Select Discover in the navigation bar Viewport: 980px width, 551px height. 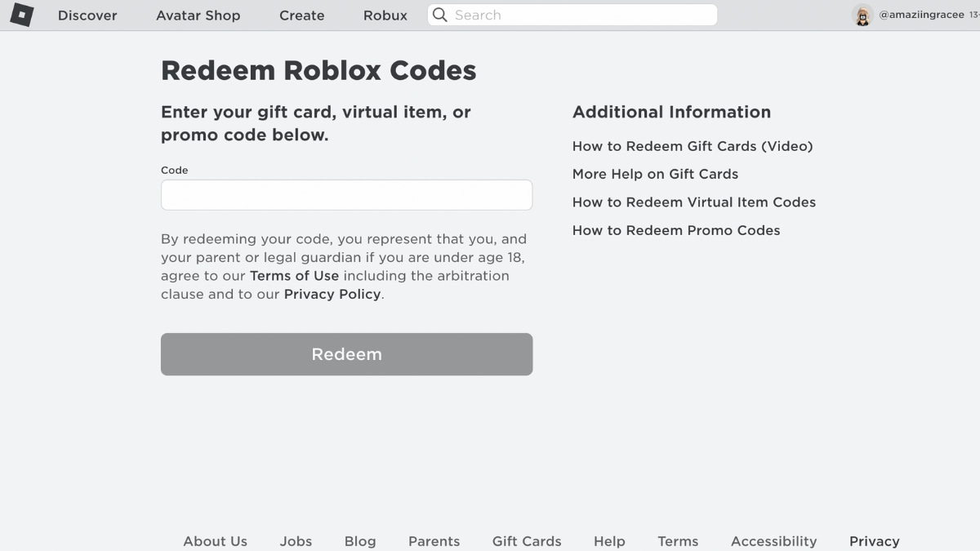coord(87,15)
